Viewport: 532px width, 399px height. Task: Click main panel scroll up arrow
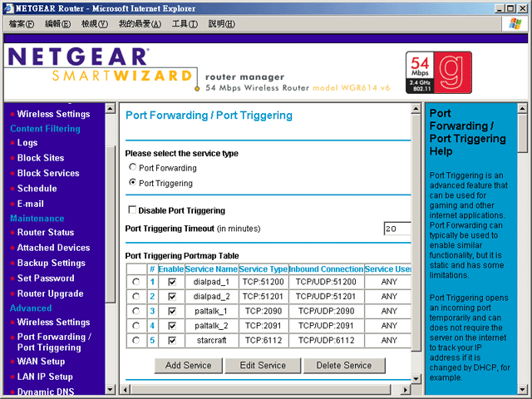tap(416, 109)
